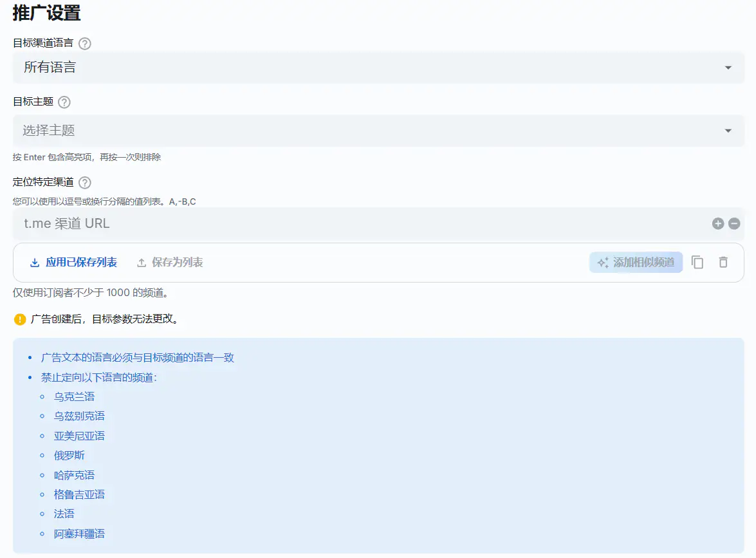The height and width of the screenshot is (558, 756).
Task: Click 禁止定向以下语言的频道 bullet
Action: tap(99, 377)
